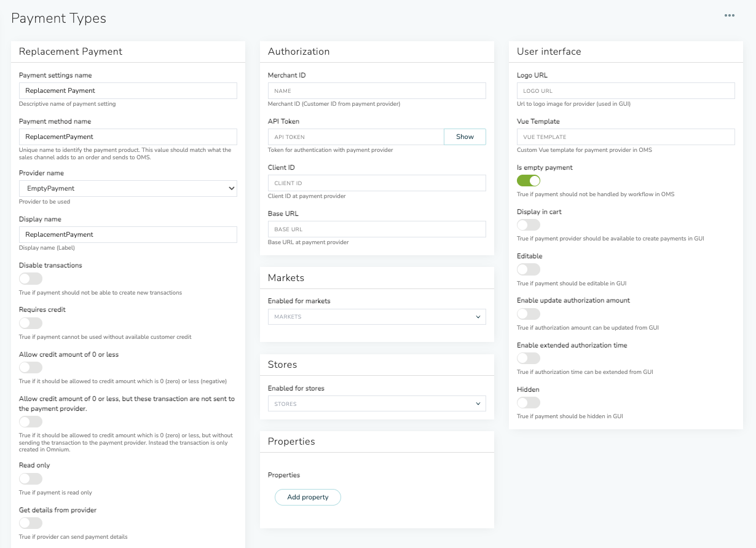Image resolution: width=756 pixels, height=548 pixels.
Task: Click the Show button for API Token
Action: coord(465,137)
